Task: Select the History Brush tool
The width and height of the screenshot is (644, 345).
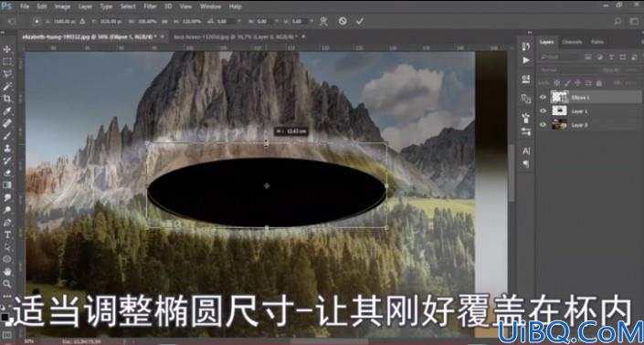Action: pyautogui.click(x=7, y=161)
